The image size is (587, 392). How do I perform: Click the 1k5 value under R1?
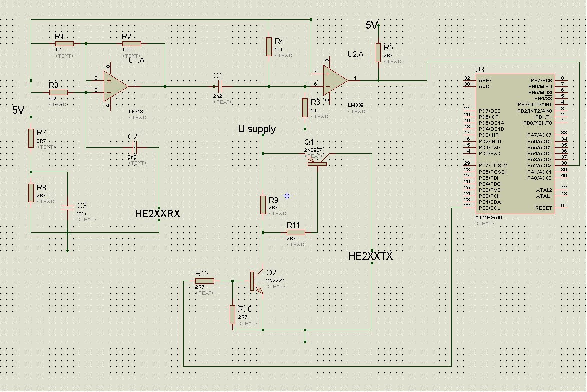click(x=59, y=50)
